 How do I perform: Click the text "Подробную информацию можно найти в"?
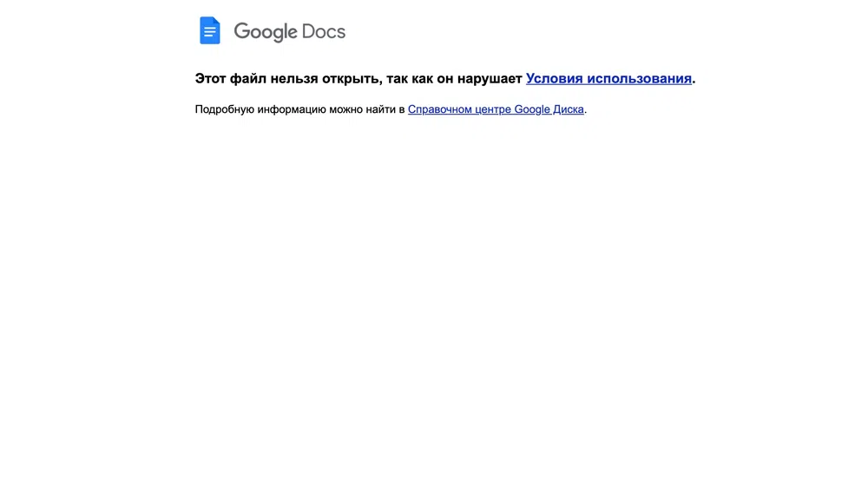(x=299, y=109)
